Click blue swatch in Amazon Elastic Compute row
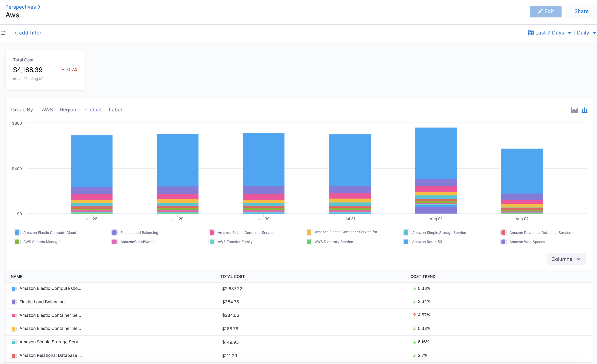Screen dimensions: 597x364 pos(14,289)
